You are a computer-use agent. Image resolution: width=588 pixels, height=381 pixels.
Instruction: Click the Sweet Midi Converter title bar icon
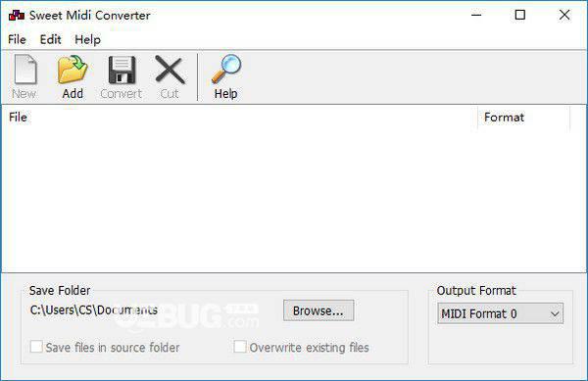[x=17, y=16]
